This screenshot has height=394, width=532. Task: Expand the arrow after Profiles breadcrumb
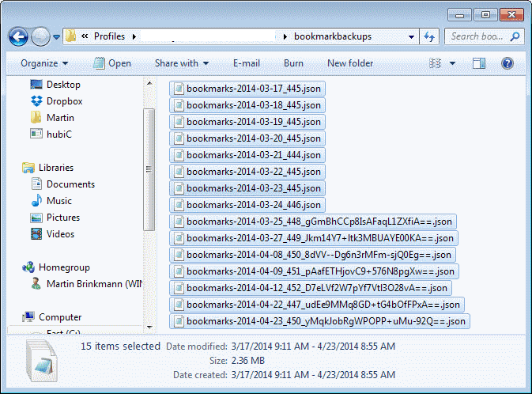(134, 36)
